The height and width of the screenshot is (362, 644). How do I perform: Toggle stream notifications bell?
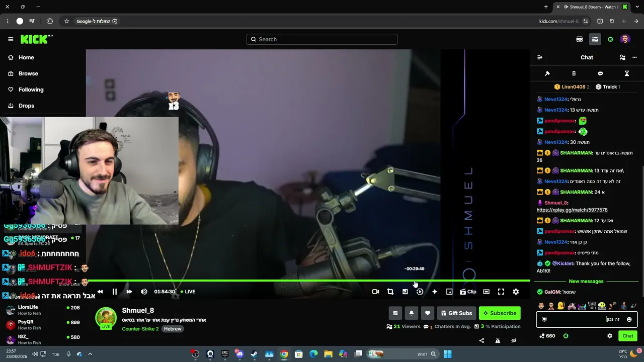pos(412,313)
